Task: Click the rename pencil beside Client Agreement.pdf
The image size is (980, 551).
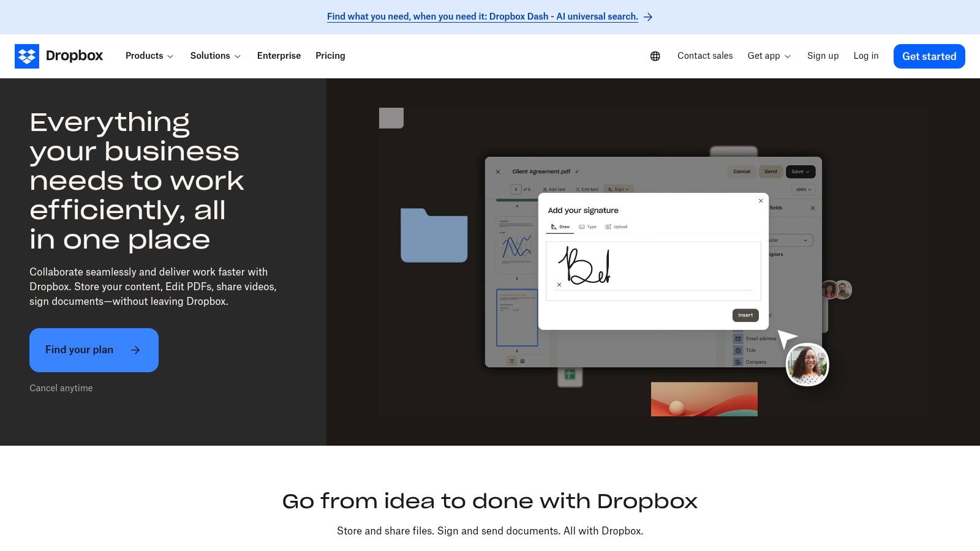Action: click(577, 171)
